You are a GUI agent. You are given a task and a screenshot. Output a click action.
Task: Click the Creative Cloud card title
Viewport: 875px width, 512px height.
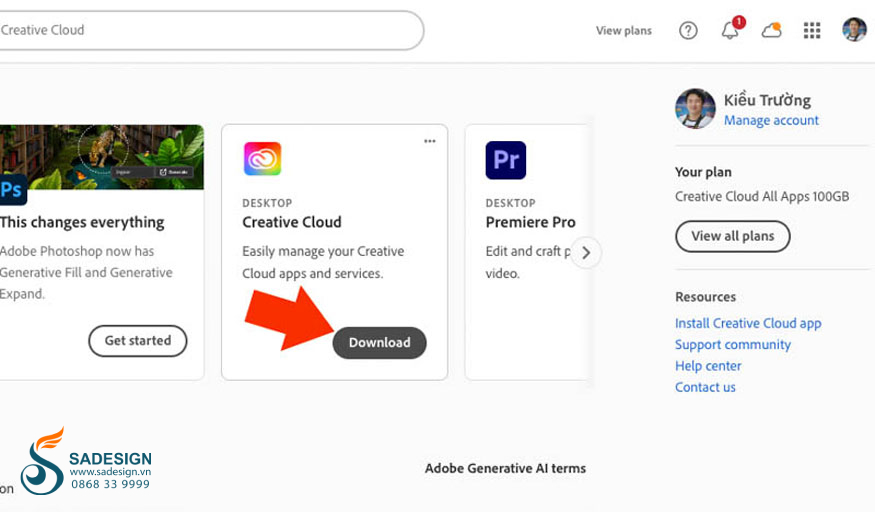(292, 223)
